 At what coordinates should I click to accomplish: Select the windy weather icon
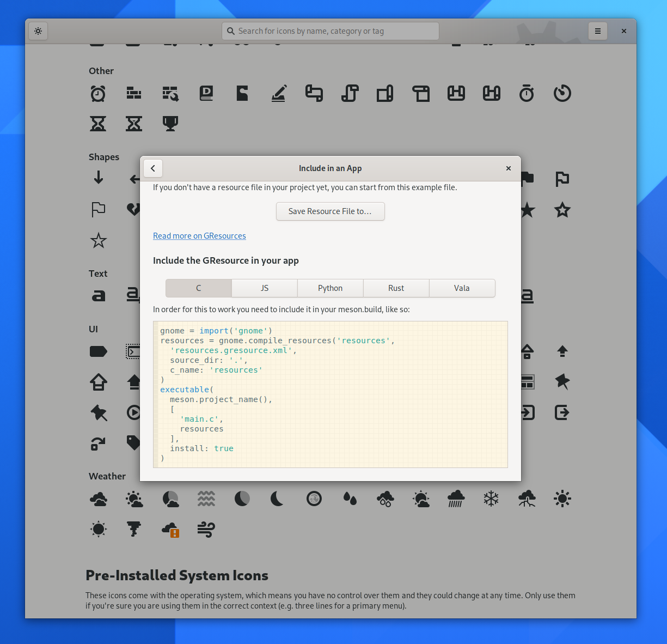pyautogui.click(x=206, y=529)
